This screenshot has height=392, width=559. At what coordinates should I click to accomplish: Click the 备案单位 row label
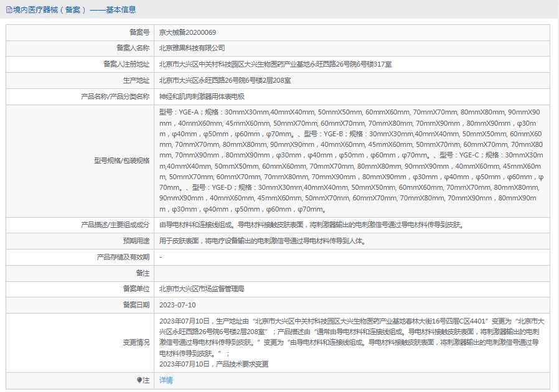pos(136,289)
